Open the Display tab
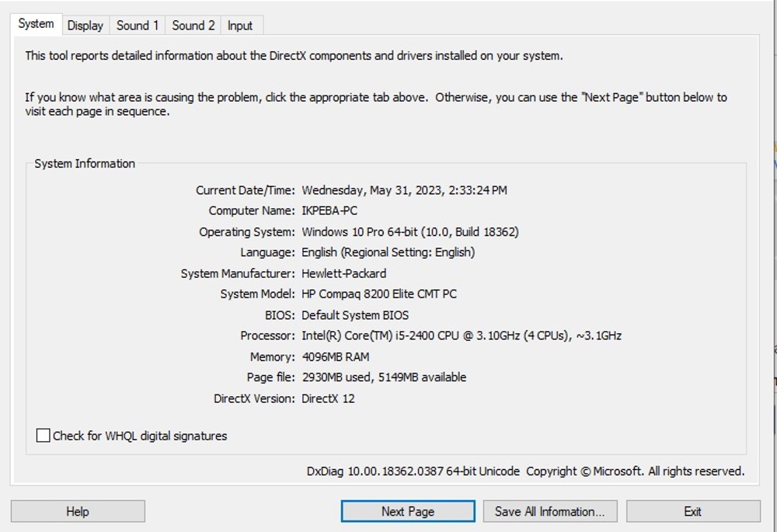 (x=85, y=26)
